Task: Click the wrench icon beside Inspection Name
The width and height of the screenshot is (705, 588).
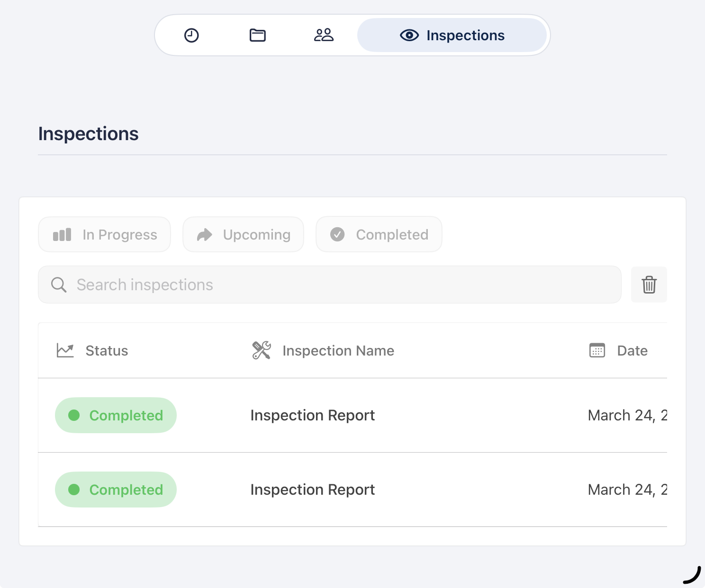Action: tap(261, 350)
